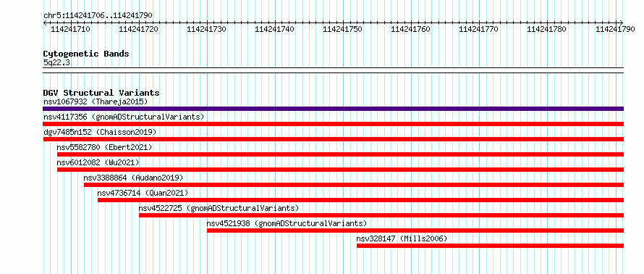
Task: Click the red bar for nsv328147
Action: click(x=490, y=246)
